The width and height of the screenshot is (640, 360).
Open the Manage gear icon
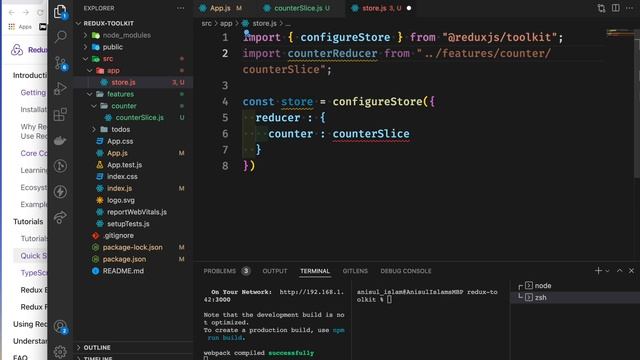60,352
